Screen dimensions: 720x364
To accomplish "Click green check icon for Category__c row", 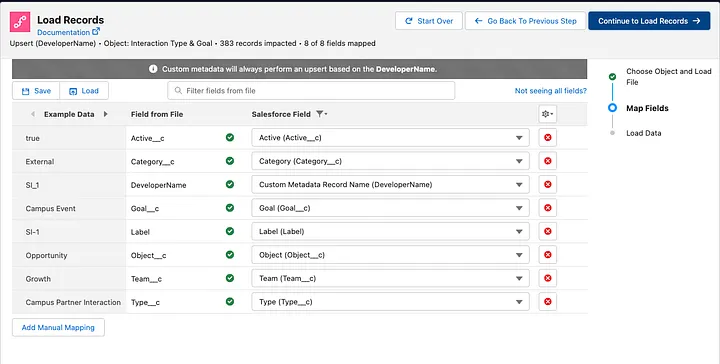I will tap(230, 161).
